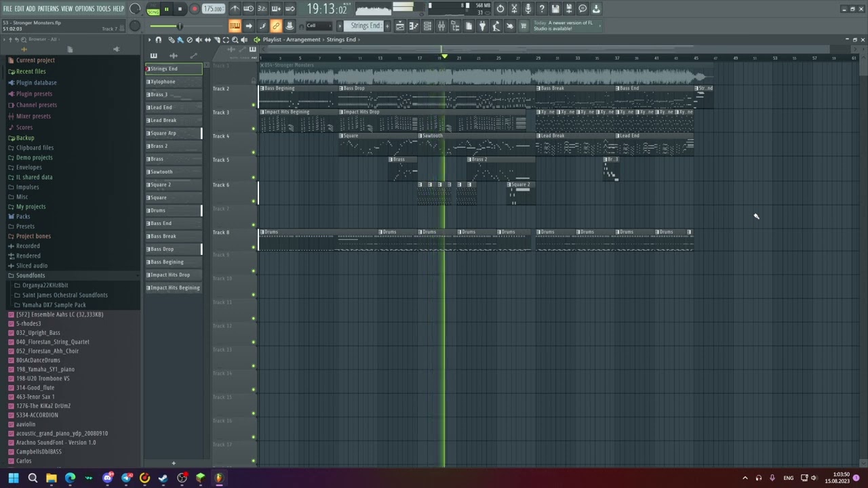Select the Draw pencil tool in playlist
868x488 pixels.
(x=171, y=40)
